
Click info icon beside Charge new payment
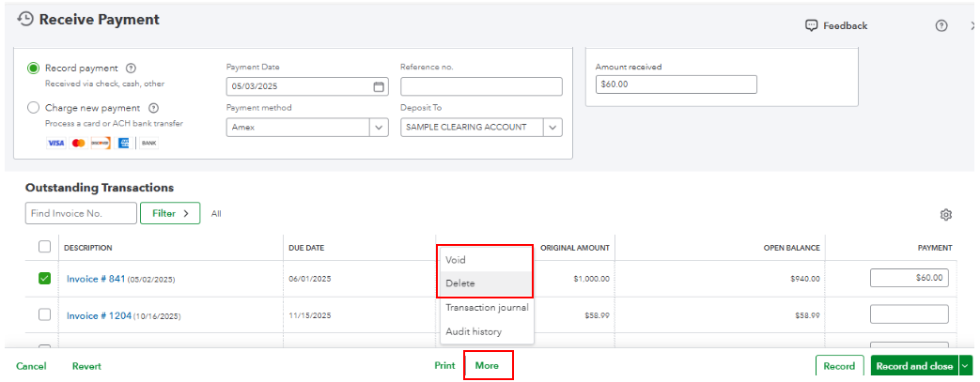tap(153, 108)
